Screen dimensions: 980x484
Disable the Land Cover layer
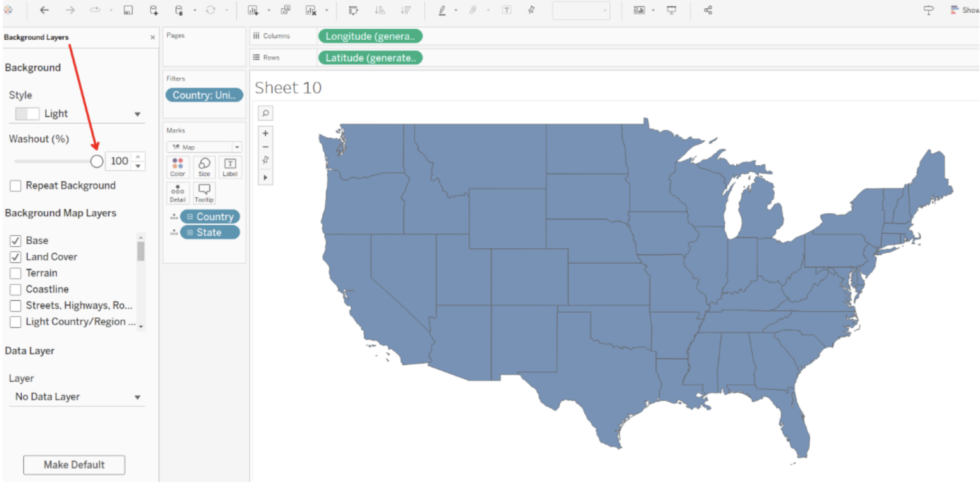click(x=15, y=257)
